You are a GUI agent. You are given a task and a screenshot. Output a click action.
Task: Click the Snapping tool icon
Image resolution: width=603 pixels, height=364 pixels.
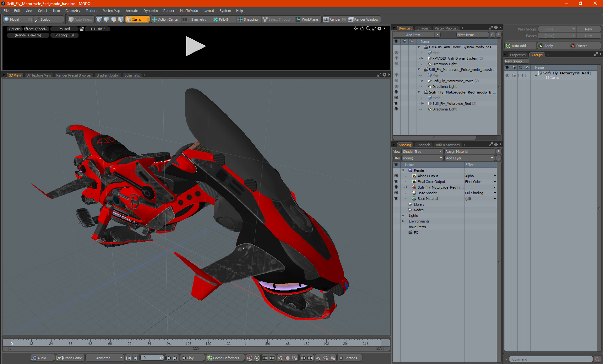click(240, 19)
